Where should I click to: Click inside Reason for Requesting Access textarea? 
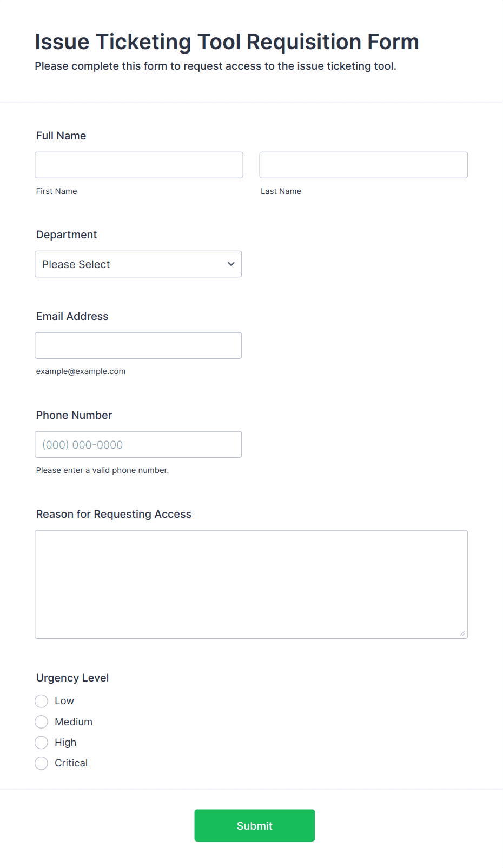[x=251, y=584]
